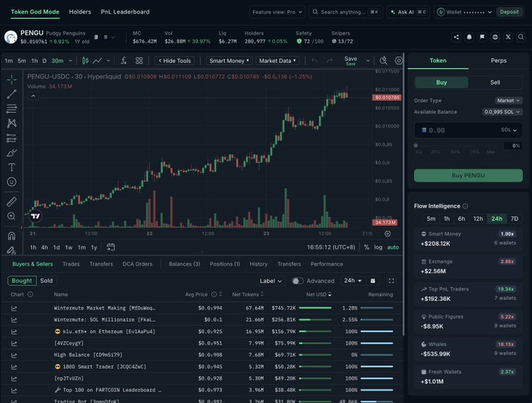Open the Holders tab
532x403 pixels.
[80, 12]
